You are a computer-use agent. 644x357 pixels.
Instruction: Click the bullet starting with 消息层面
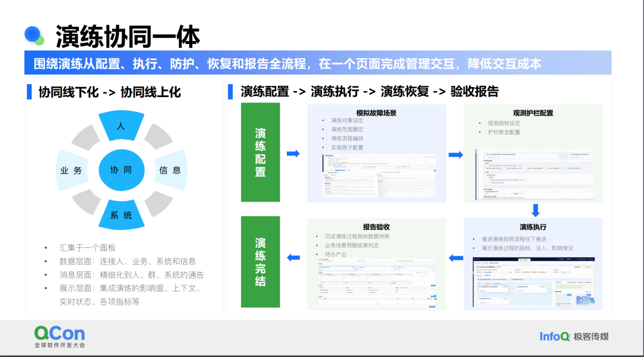point(131,275)
